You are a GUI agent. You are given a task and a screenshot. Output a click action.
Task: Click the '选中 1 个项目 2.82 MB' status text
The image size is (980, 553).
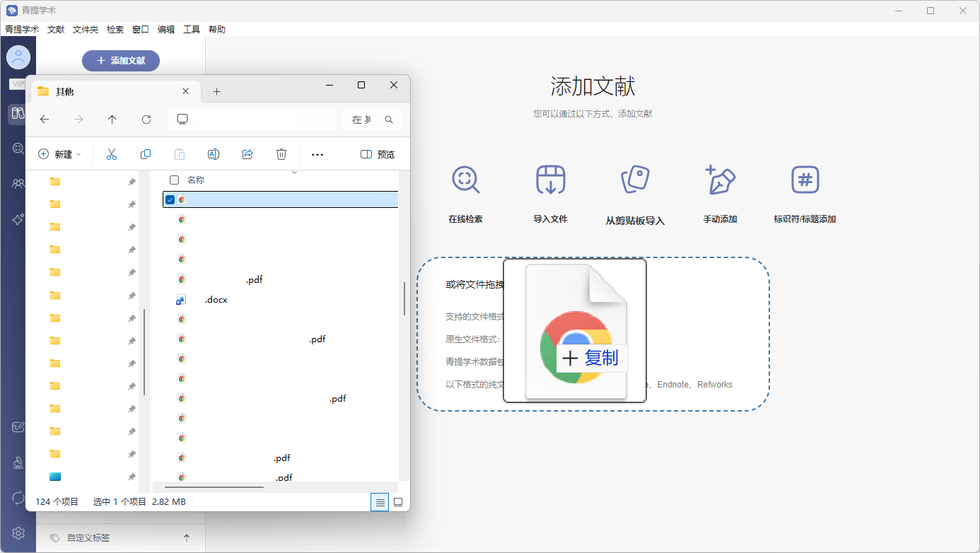pos(139,502)
